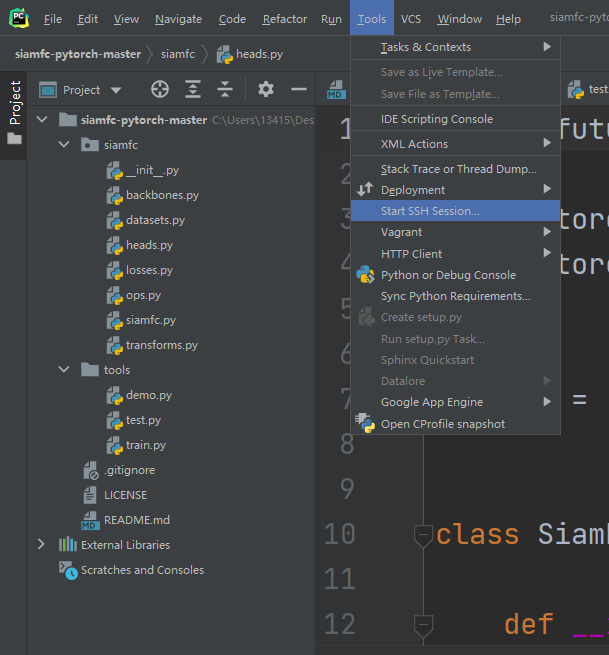Fold the class definition at line 10
The image size is (609, 655).
point(423,534)
